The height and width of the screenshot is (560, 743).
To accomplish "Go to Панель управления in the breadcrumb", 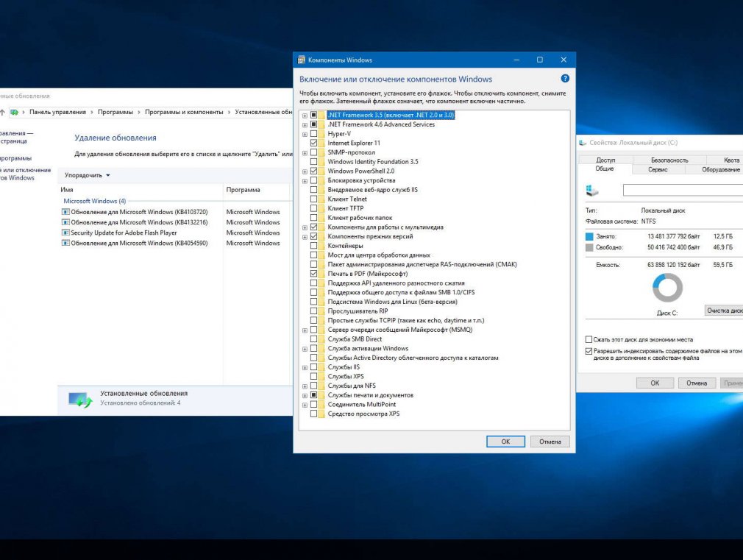I will coord(58,113).
